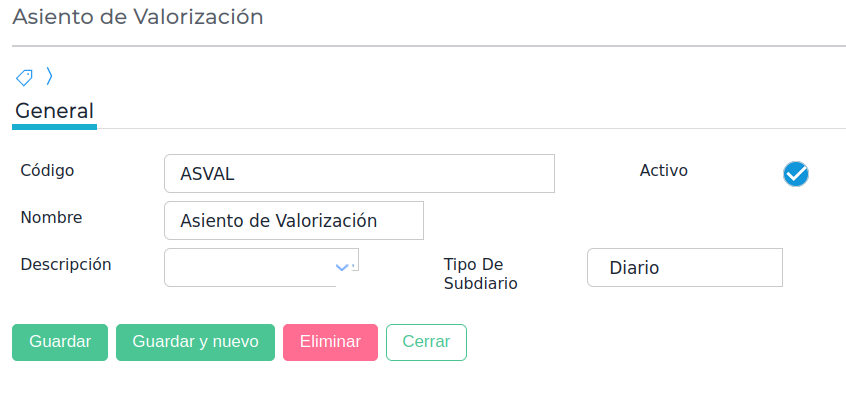Switch to the General tab
The width and height of the screenshot is (846, 416).
pos(54,111)
